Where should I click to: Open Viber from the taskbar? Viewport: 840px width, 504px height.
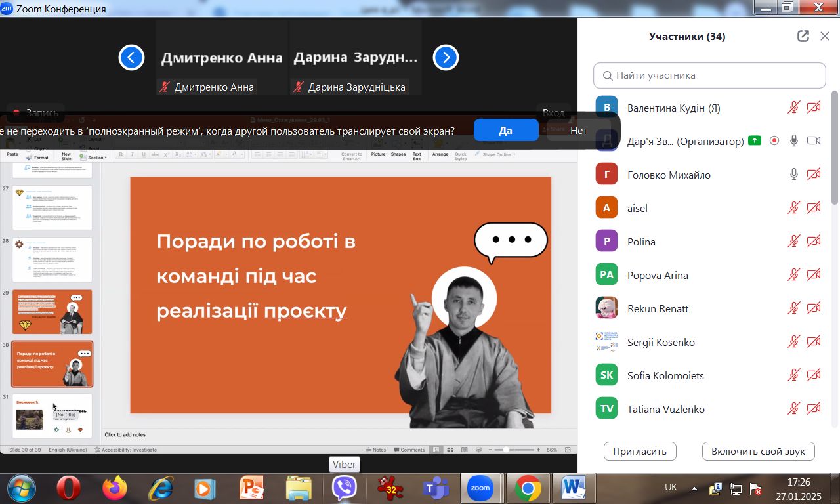(x=344, y=488)
